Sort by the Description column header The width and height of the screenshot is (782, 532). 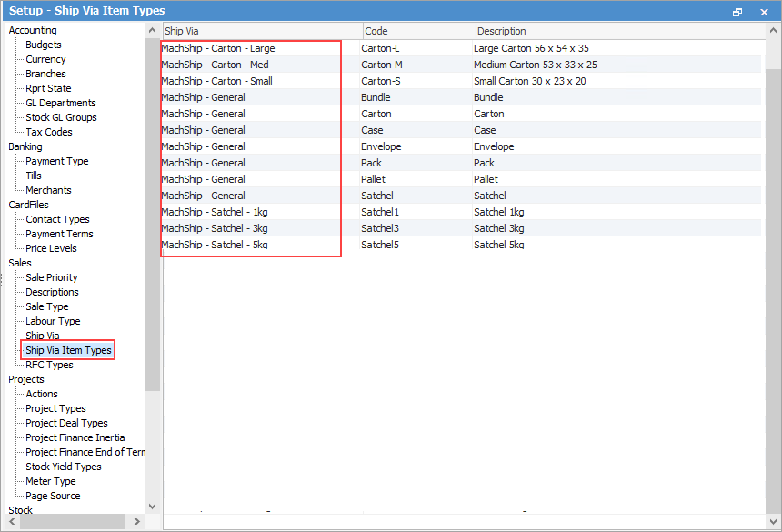pyautogui.click(x=620, y=31)
